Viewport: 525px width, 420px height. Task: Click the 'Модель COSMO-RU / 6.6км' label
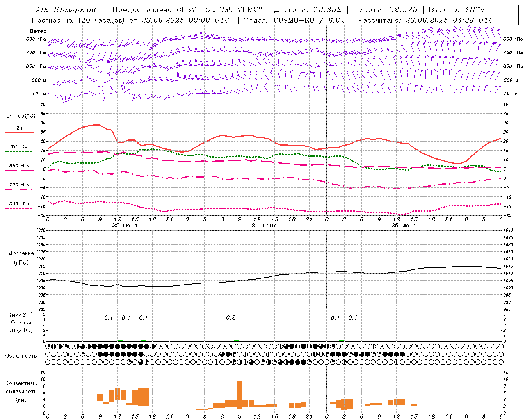(296, 20)
